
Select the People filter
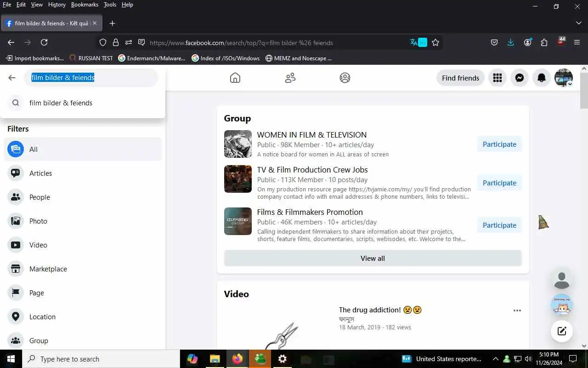(x=83, y=197)
